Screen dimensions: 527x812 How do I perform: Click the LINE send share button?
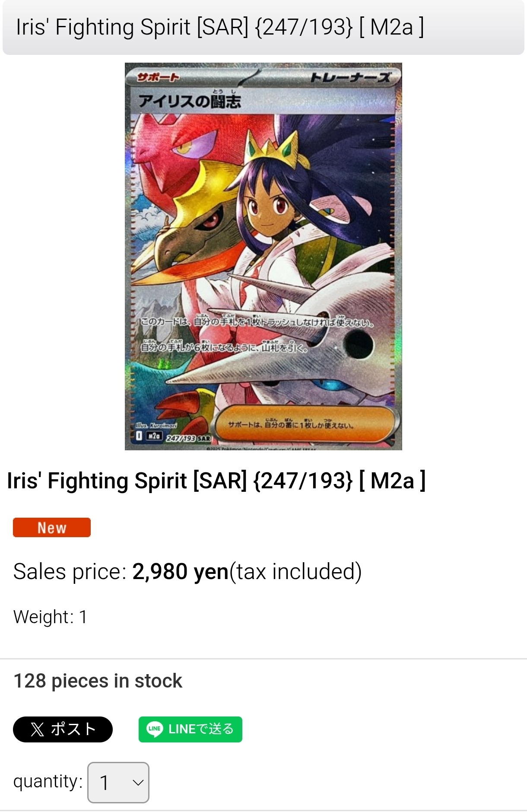(x=190, y=729)
